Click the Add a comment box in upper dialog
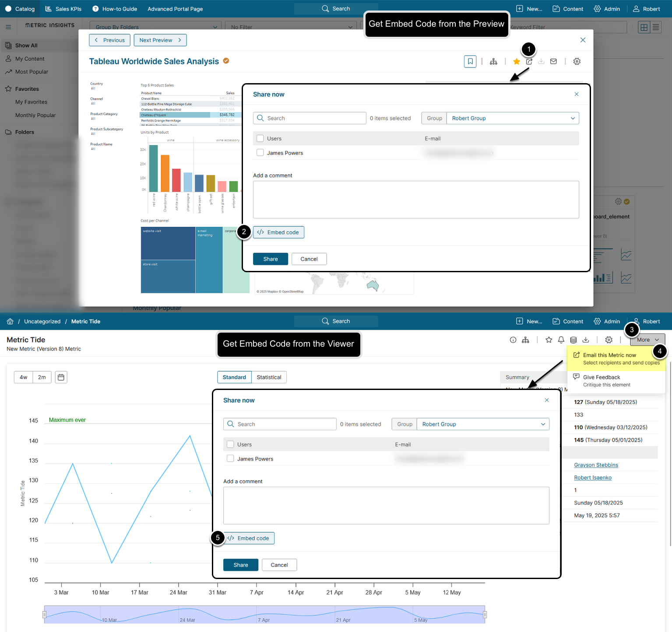 416,200
